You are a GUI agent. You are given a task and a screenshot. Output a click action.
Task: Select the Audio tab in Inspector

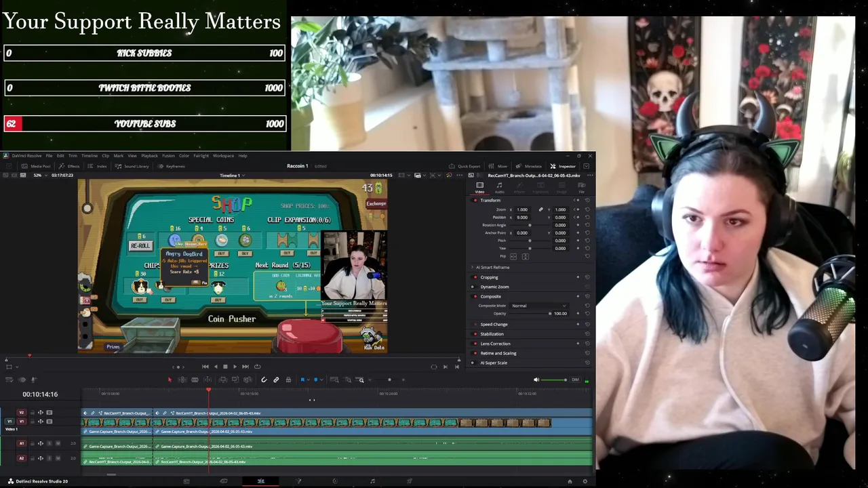tap(500, 188)
